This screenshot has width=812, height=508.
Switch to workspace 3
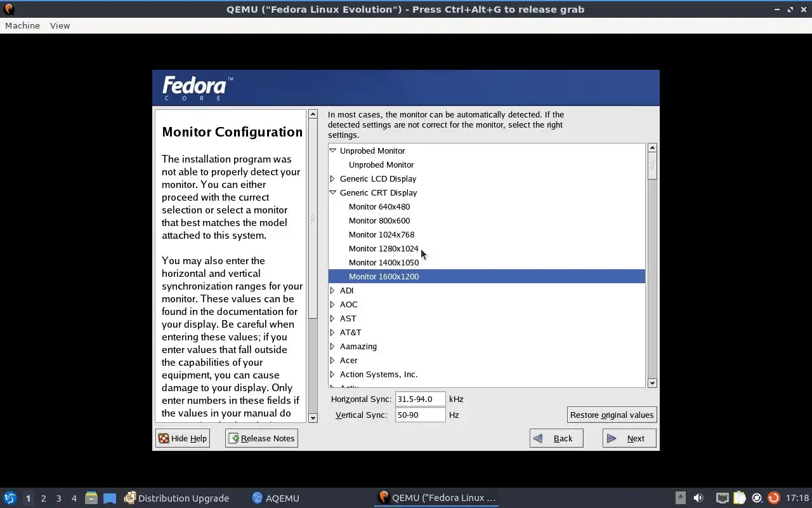pos(58,498)
